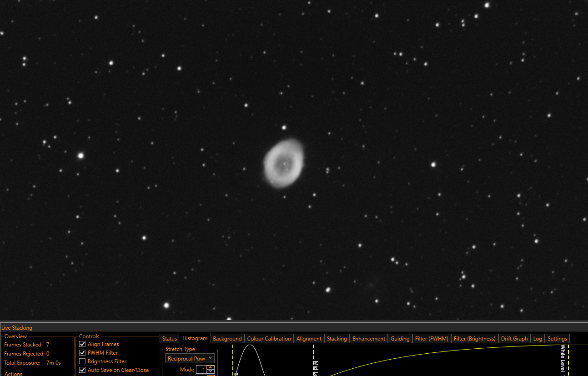This screenshot has height=376, width=588.
Task: Click the Ring Nebula in the image
Action: pos(284,163)
